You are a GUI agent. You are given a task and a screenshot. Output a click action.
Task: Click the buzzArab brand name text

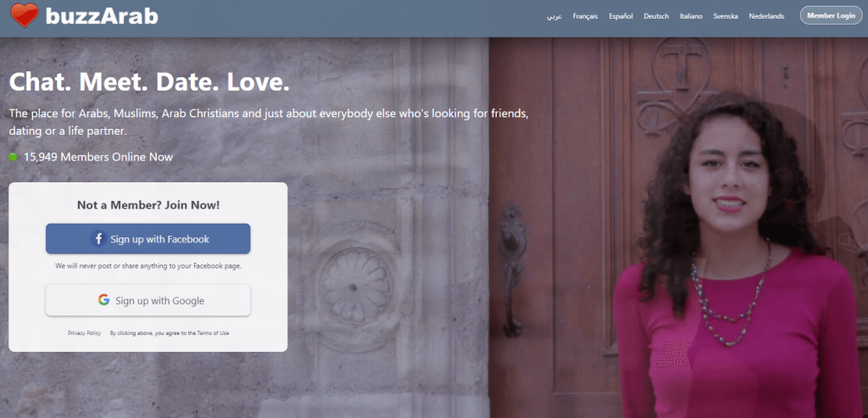(103, 16)
